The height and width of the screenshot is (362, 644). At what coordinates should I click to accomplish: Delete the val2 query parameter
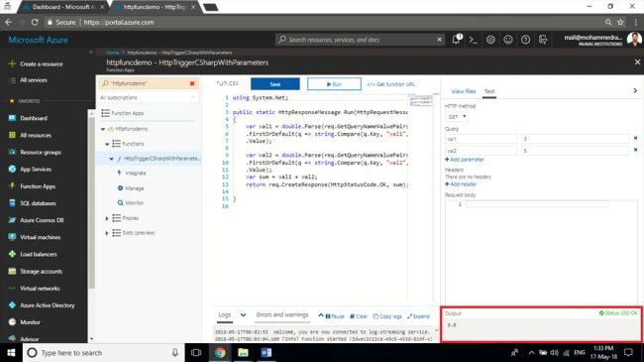pyautogui.click(x=635, y=150)
